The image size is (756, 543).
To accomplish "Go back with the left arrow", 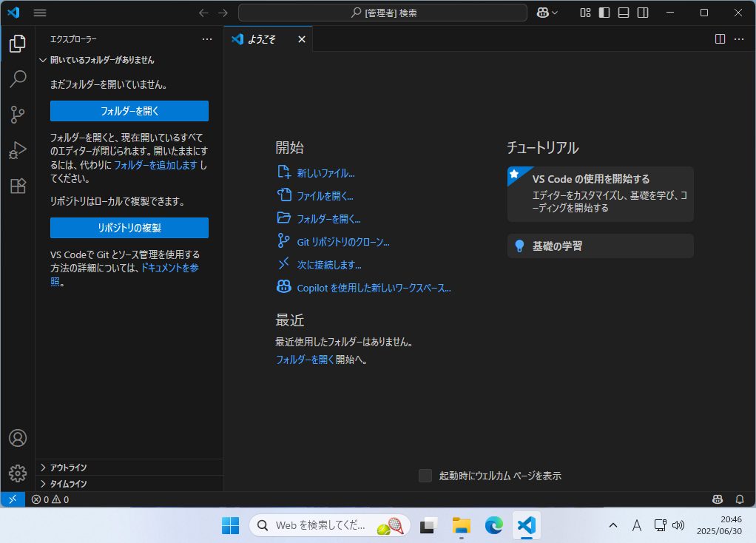I will tap(204, 13).
